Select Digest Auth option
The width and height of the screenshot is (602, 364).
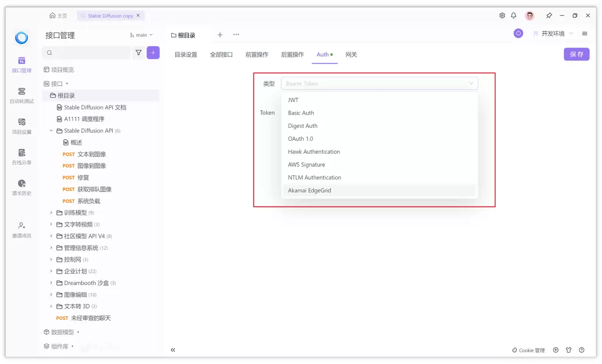380,126
